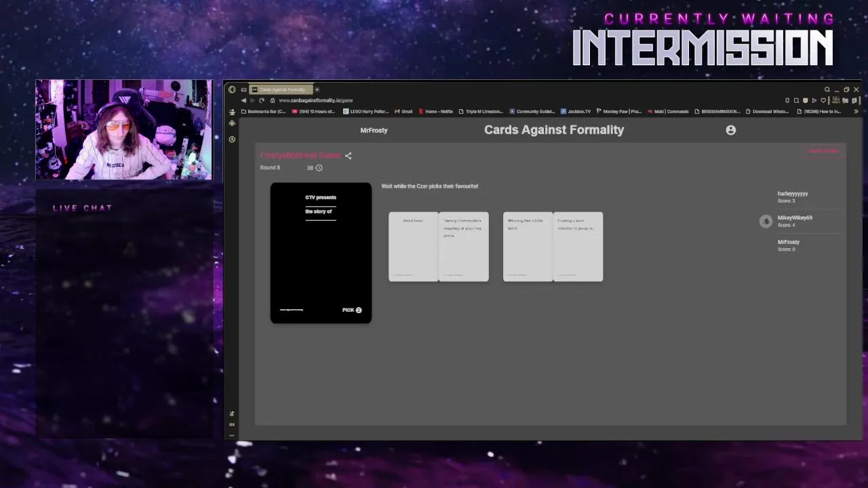This screenshot has width=868, height=488.
Task: Click 'Wait while the Czar picks' message
Action: pyautogui.click(x=430, y=186)
